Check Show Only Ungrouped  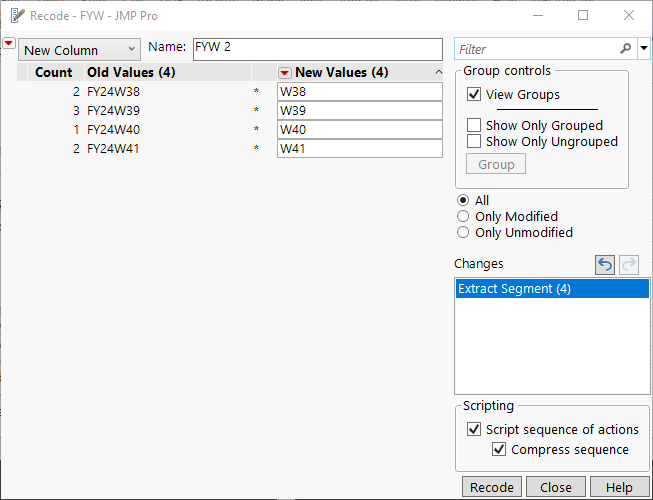(474, 142)
